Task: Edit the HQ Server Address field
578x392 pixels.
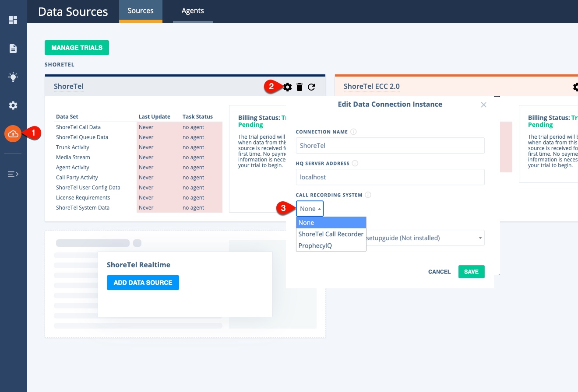Action: tap(390, 177)
